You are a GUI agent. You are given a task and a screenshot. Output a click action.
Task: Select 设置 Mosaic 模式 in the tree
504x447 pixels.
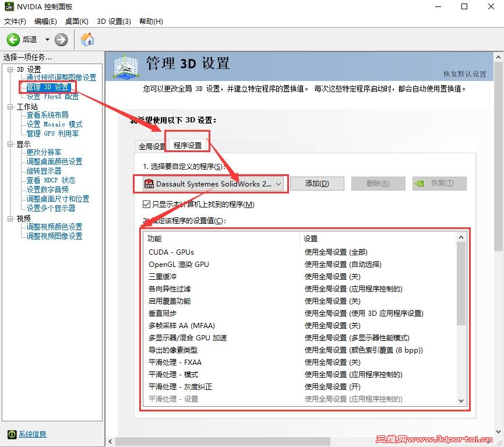[x=54, y=125]
